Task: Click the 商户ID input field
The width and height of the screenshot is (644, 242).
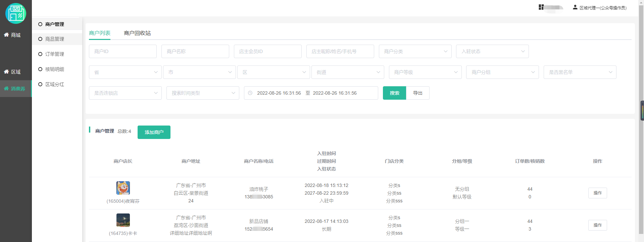Action: point(123,51)
